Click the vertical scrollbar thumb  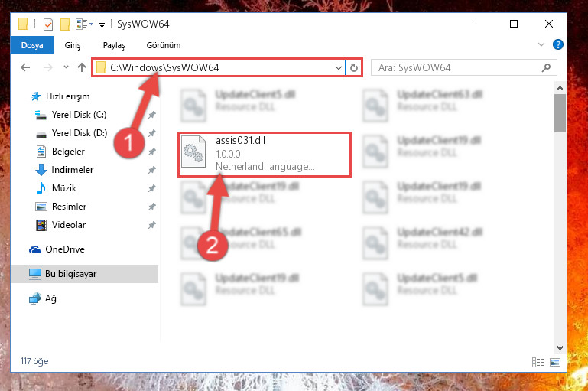click(560, 113)
